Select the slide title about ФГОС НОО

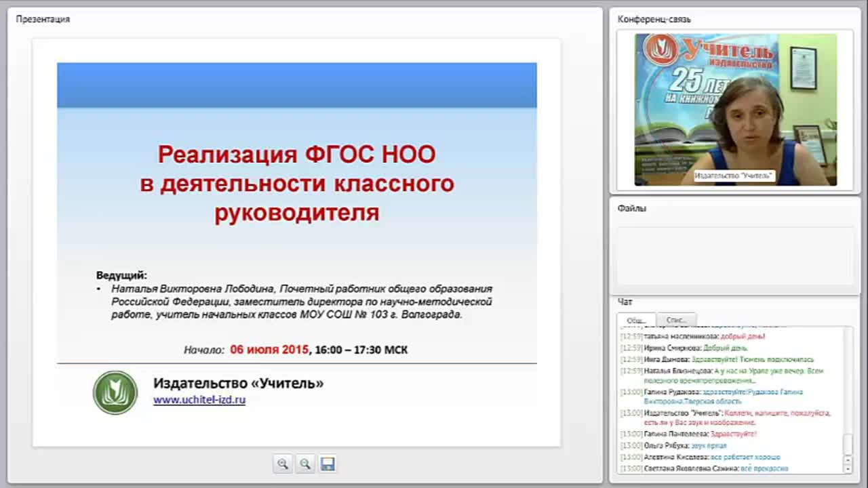pos(297,184)
